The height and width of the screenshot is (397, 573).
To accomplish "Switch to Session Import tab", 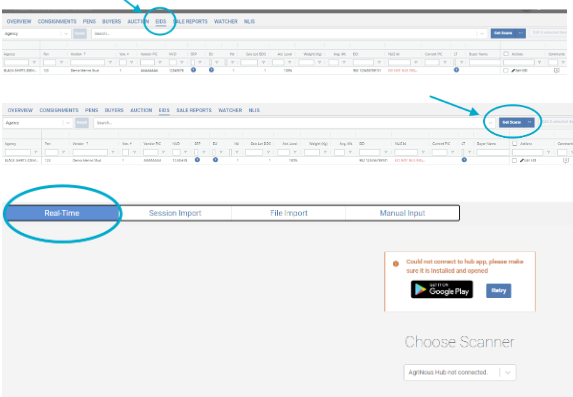I will (x=175, y=213).
